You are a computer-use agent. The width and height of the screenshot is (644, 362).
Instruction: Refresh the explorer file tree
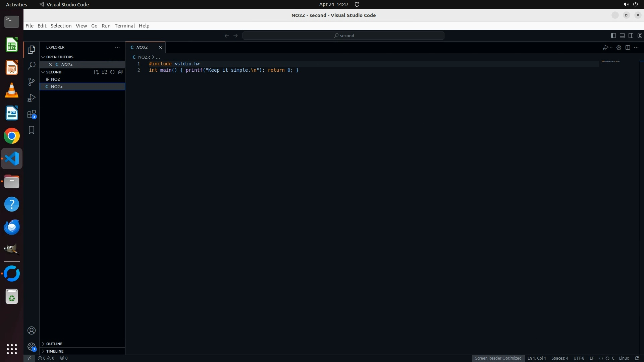112,72
